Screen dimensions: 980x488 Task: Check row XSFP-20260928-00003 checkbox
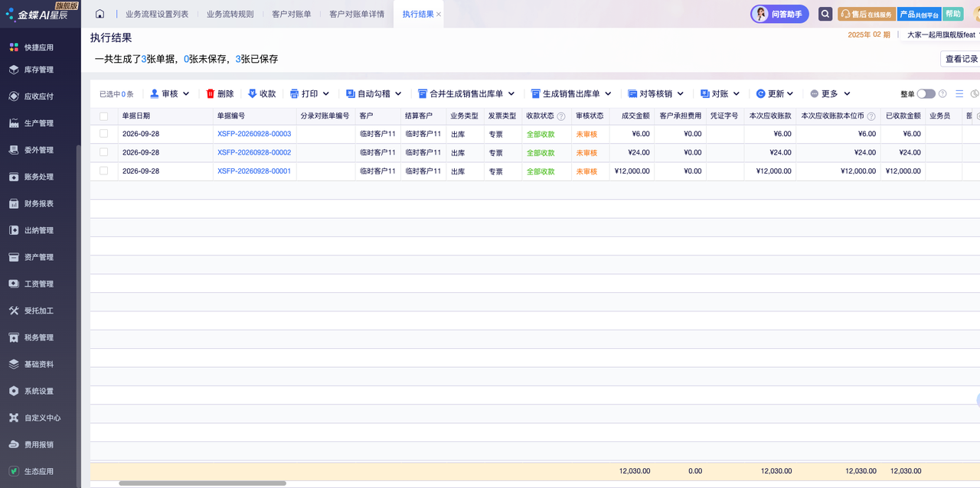[103, 133]
